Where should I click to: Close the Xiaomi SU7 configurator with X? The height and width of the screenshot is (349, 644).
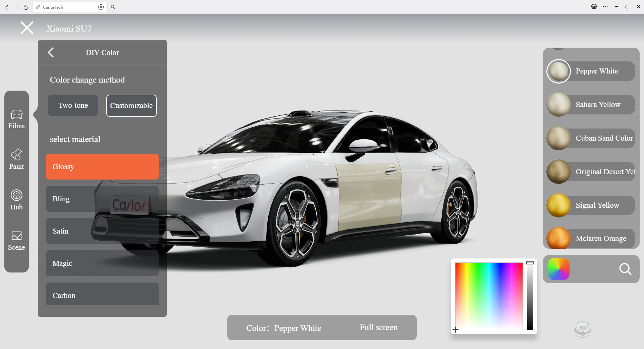27,28
